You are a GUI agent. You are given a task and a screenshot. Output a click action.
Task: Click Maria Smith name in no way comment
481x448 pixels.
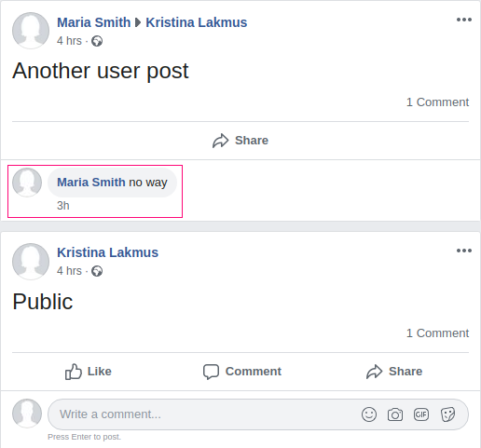(91, 183)
